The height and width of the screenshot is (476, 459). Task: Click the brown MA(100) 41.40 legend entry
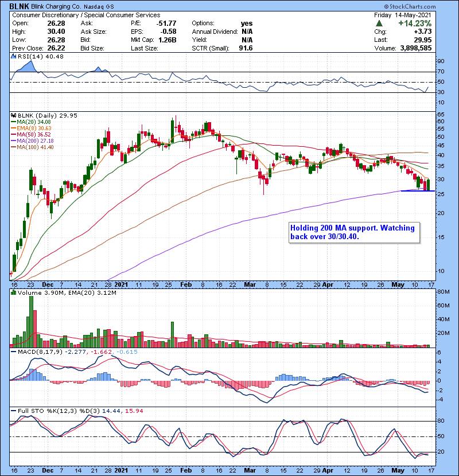(x=33, y=147)
